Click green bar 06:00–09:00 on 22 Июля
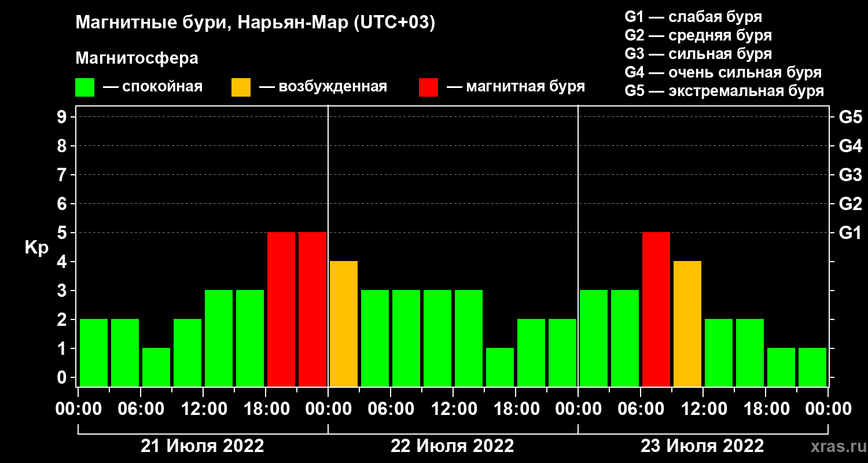Viewport: 868px width, 463px height. (x=406, y=338)
